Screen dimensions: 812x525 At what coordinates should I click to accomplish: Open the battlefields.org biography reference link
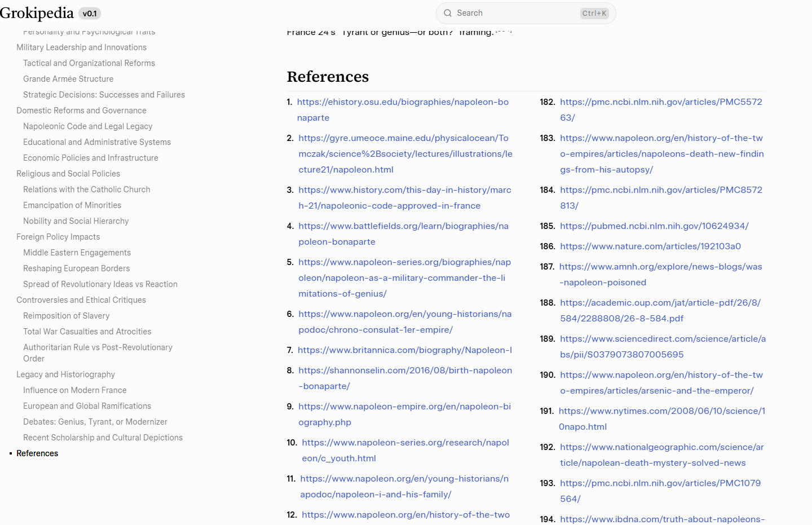(403, 226)
